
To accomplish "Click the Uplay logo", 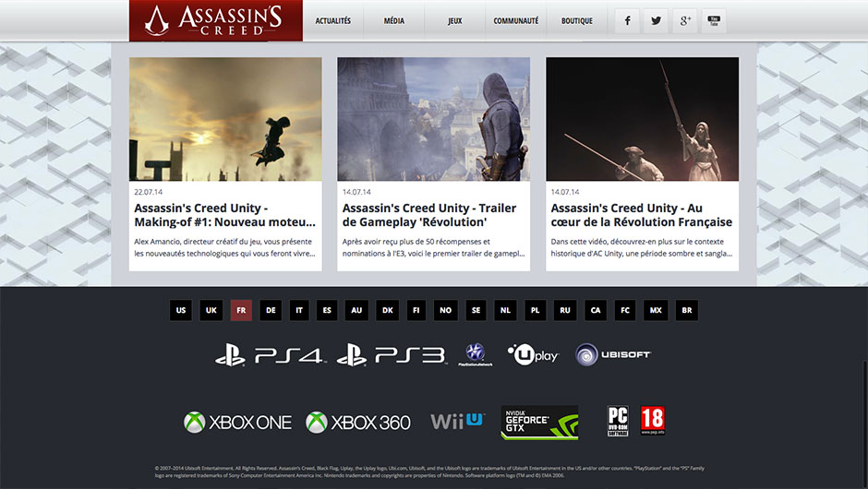I will pyautogui.click(x=533, y=354).
